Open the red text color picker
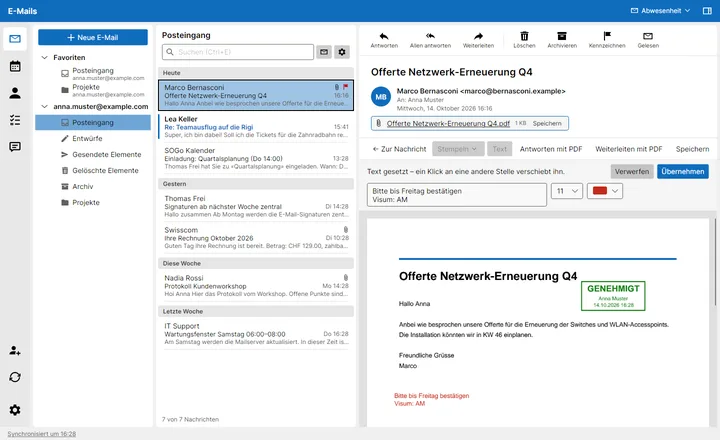The image size is (720, 440). pyautogui.click(x=605, y=191)
